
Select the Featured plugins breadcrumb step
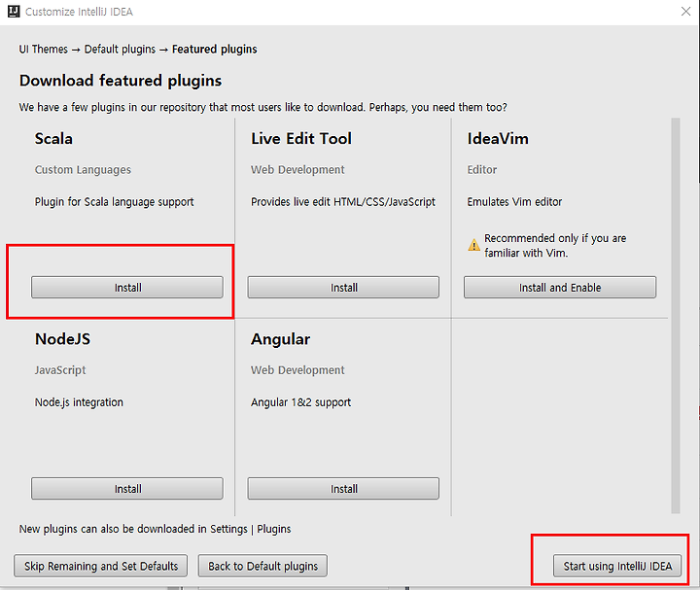click(215, 50)
